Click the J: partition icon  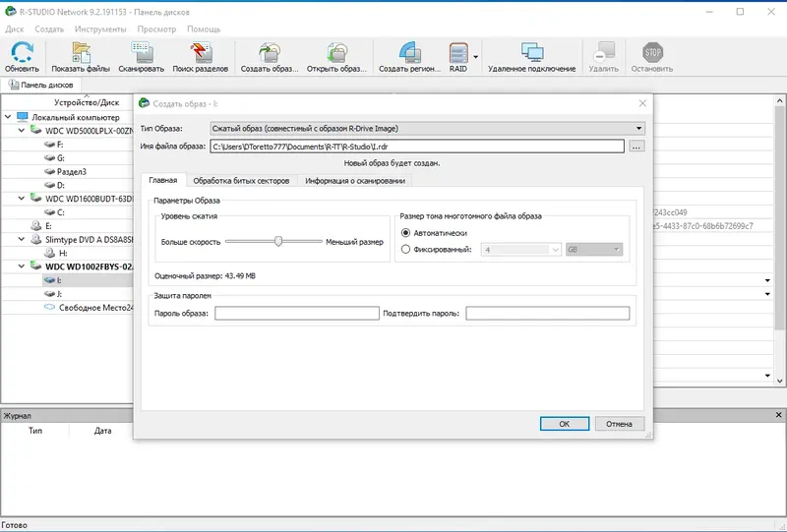click(49, 294)
